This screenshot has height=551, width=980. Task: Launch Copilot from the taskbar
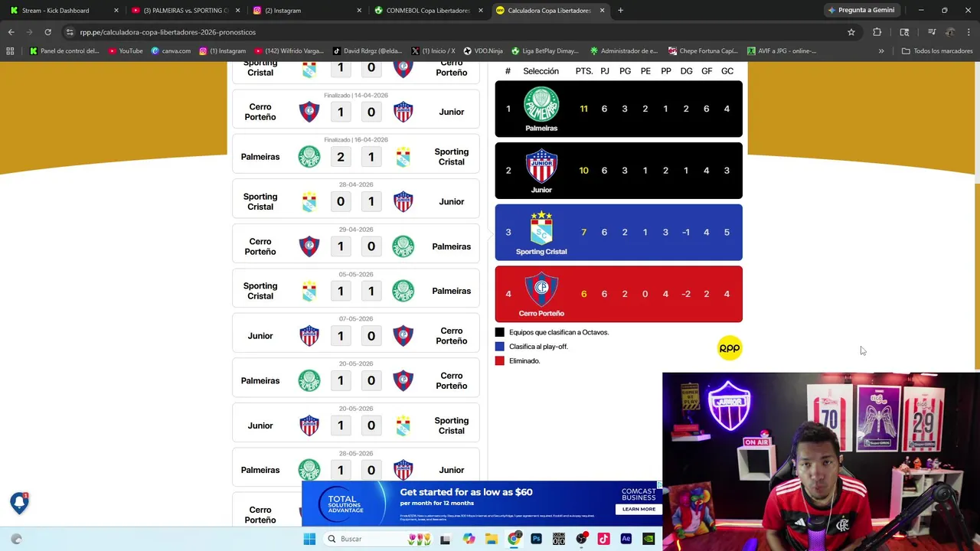(469, 539)
